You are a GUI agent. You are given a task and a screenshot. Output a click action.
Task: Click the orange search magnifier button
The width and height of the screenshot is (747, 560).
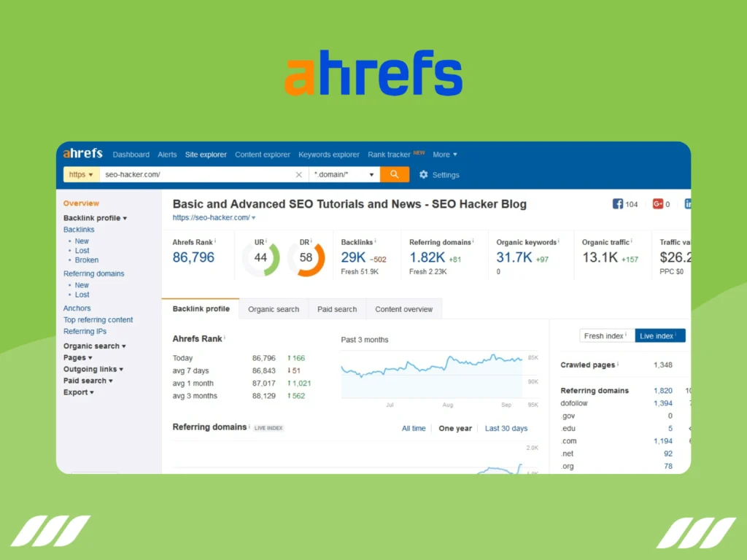click(x=394, y=174)
